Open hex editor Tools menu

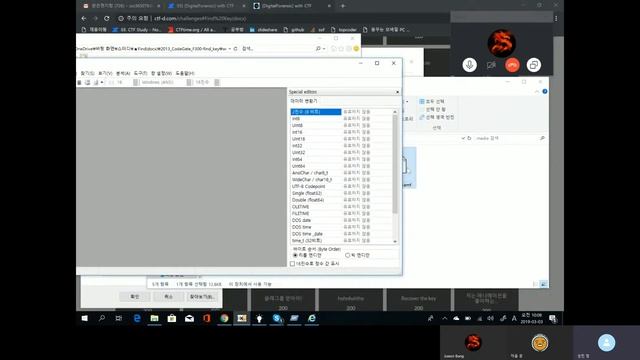point(140,73)
